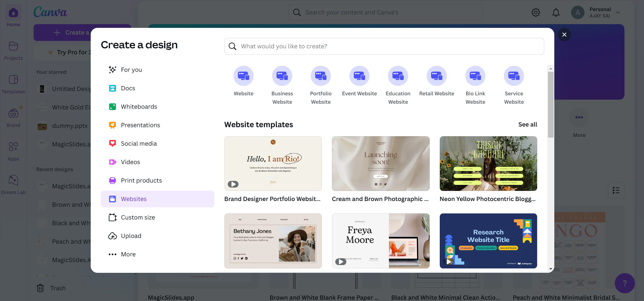
Task: Click the scrollbar down arrow in dialog
Action: tap(551, 269)
